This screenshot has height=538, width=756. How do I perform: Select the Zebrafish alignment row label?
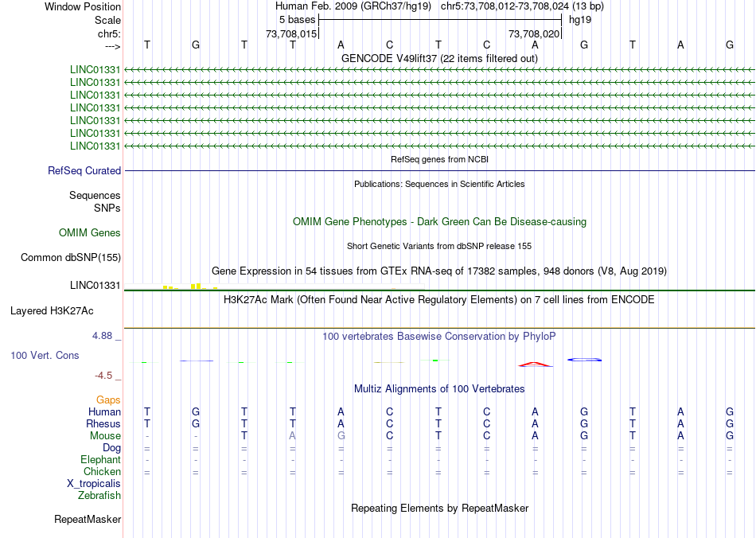[99, 496]
